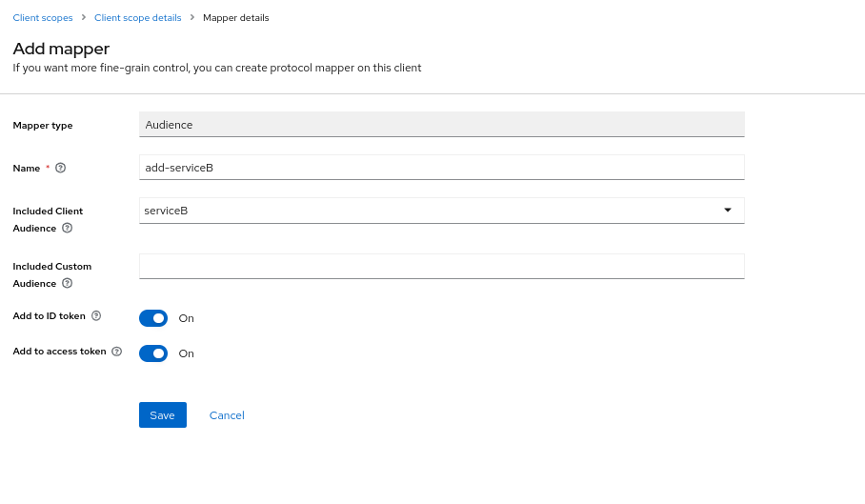Show help for Included Custom Audience
The height and width of the screenshot is (504, 865).
click(x=68, y=283)
